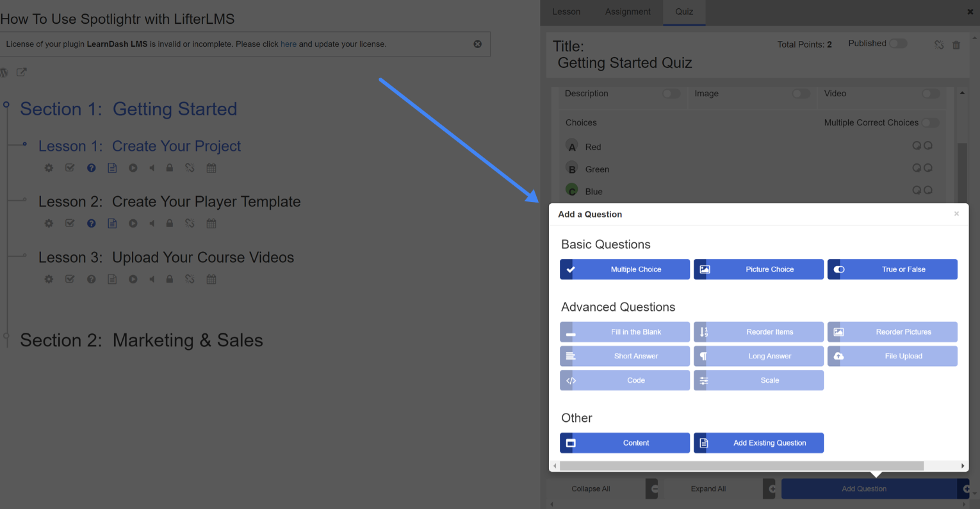Switch to the Lesson tab
Screen dimensions: 980x509
point(566,12)
